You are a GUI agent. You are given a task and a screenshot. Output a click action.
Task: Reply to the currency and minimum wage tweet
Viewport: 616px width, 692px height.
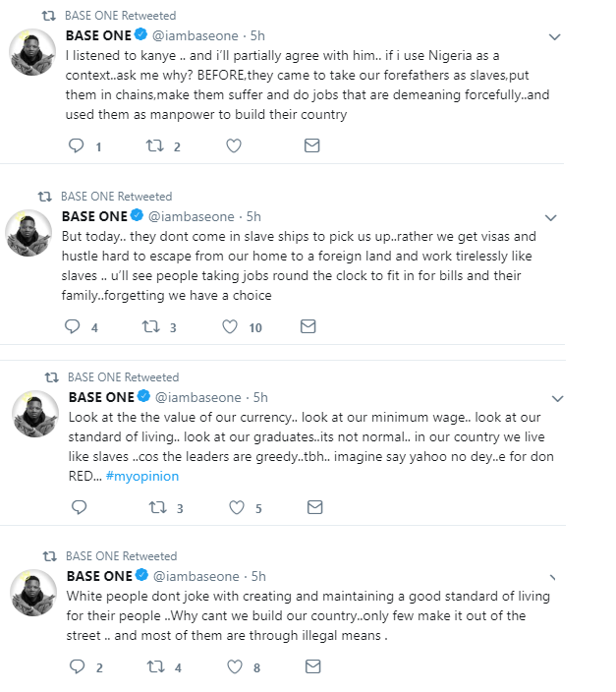click(x=80, y=507)
